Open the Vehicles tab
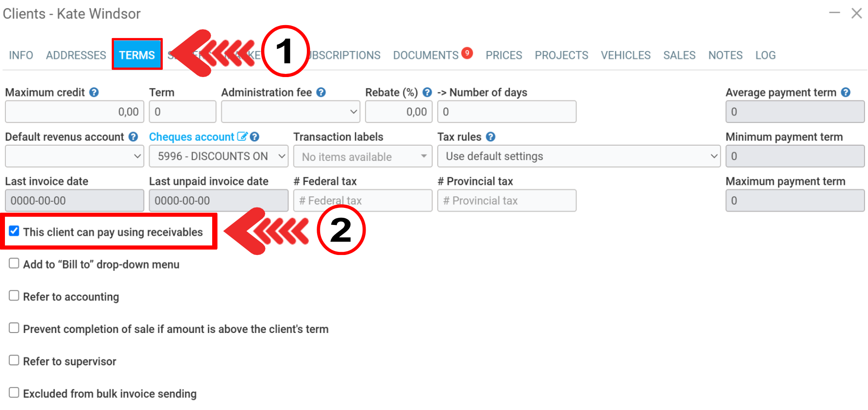 pos(625,55)
